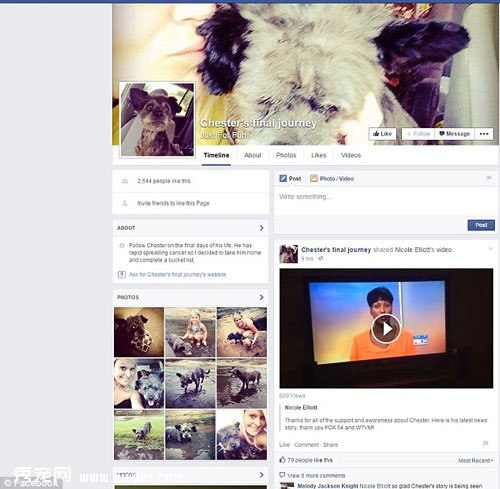500x489 pixels.
Task: Open Ask for Chester's final journey's website
Action: [177, 275]
